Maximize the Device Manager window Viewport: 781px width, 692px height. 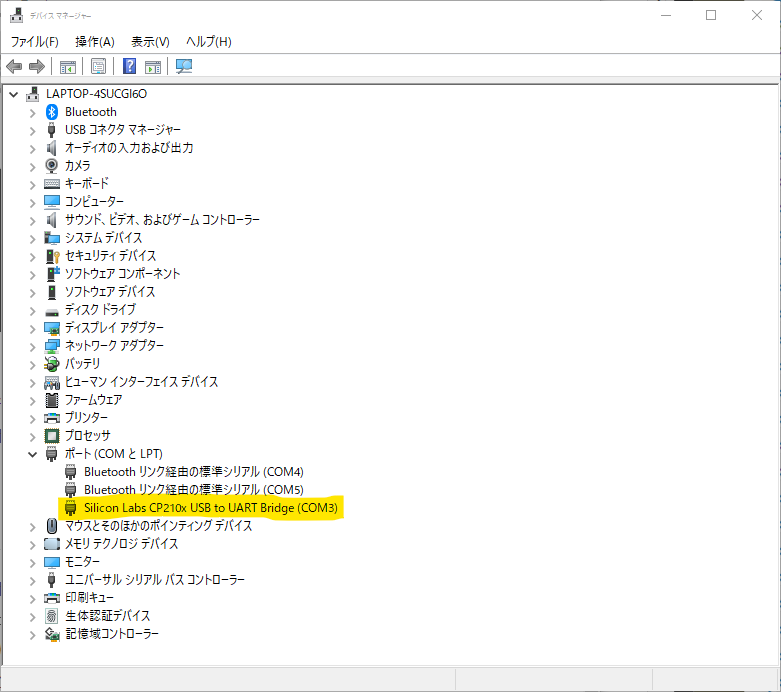[x=711, y=15]
